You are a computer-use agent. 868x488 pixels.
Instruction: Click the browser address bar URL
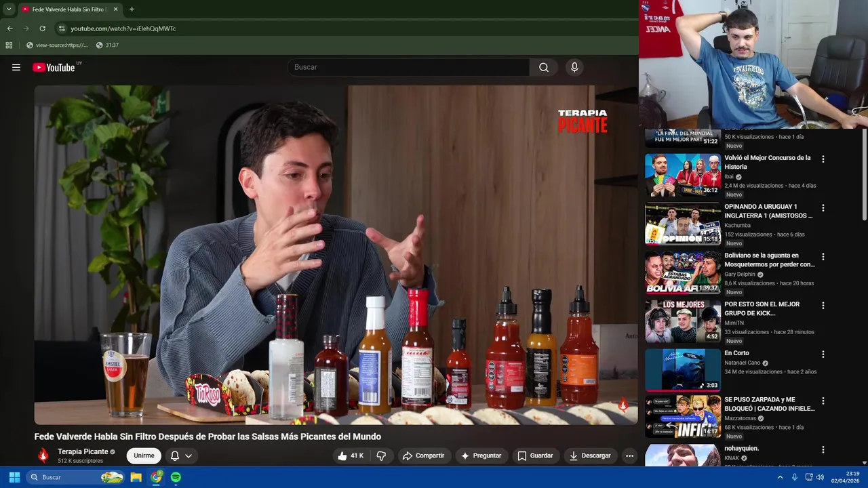coord(123,28)
